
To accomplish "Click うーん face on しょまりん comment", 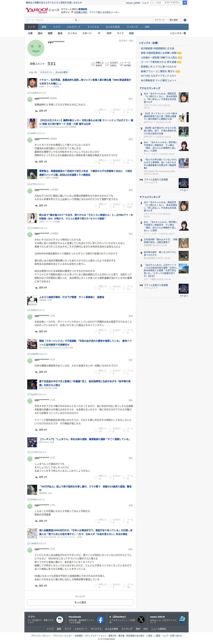I will [x=124, y=477].
